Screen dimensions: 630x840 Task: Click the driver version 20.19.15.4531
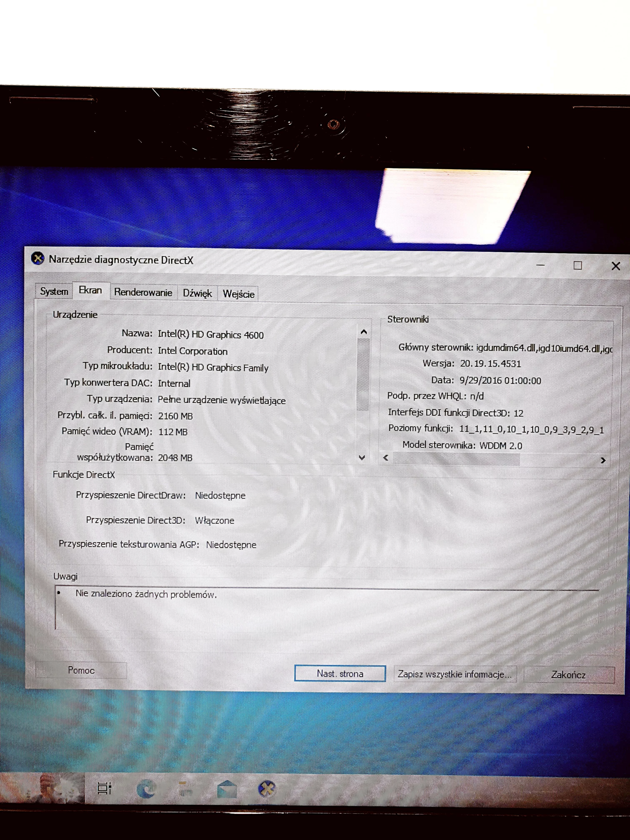coord(491,364)
